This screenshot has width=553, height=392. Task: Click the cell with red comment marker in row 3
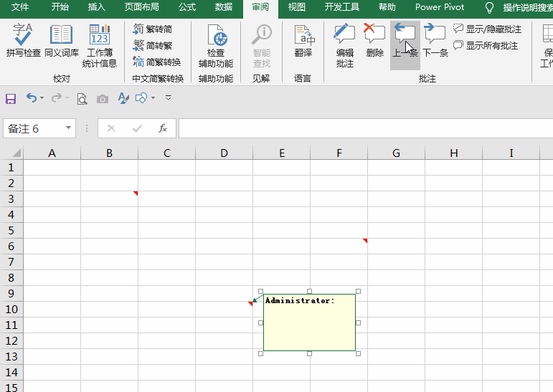pos(109,199)
